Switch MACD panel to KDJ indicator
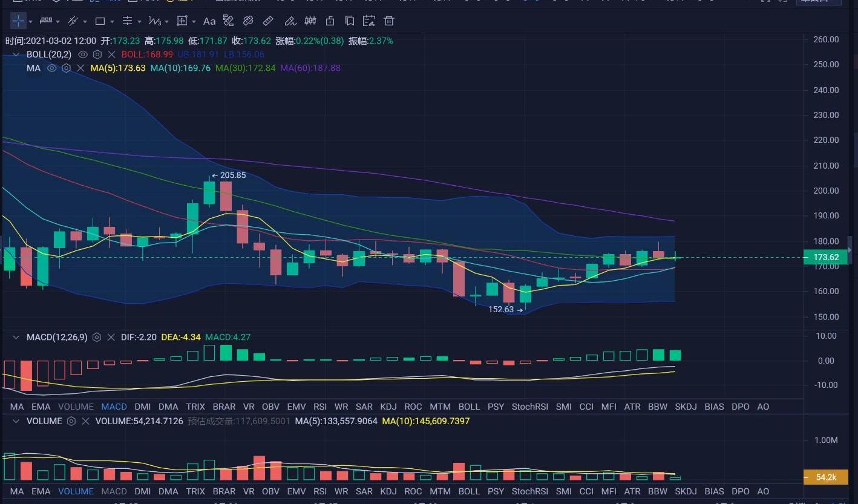This screenshot has width=858, height=504. [388, 407]
